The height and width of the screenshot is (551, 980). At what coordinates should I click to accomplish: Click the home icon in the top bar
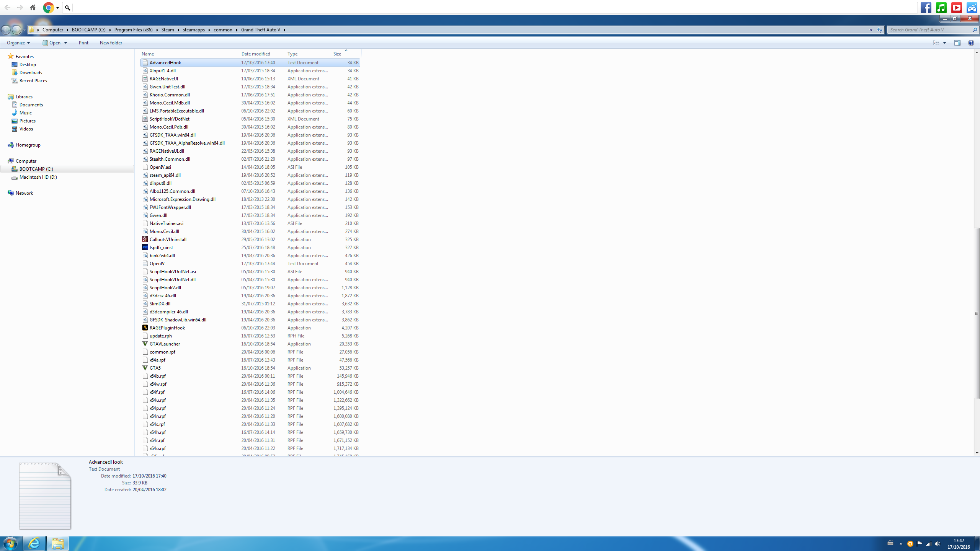(x=33, y=8)
